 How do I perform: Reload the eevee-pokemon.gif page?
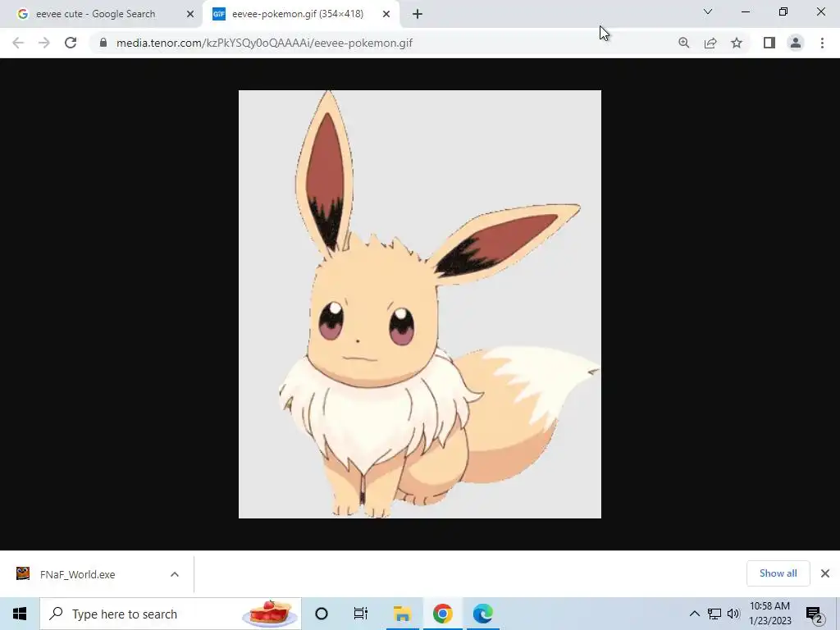[x=71, y=43]
